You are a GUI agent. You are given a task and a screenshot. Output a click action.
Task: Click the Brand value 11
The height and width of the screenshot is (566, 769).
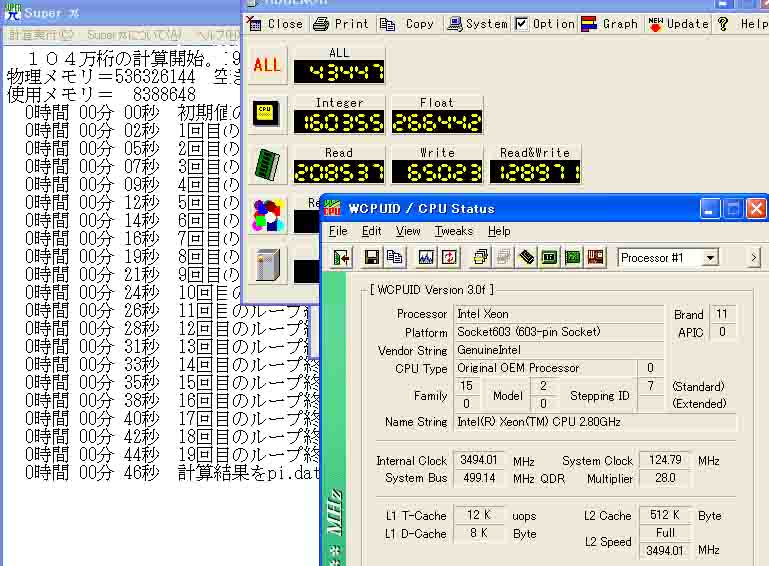[722, 314]
